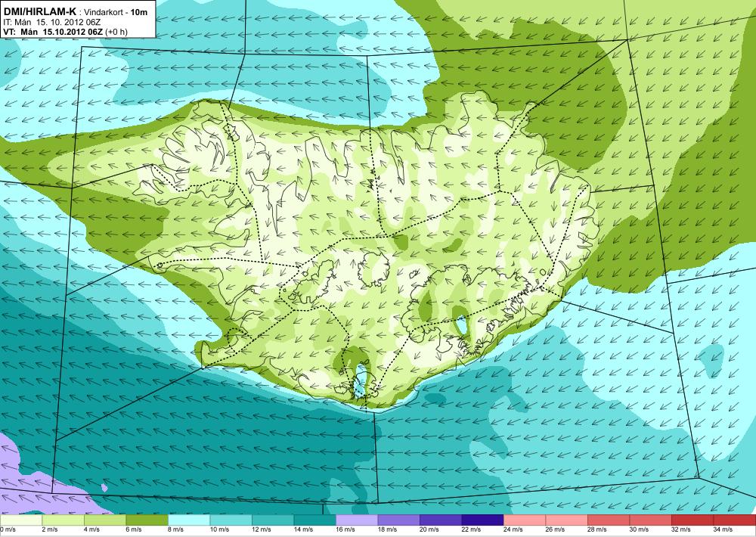Click the light pink 24–26 m/s legend swatch
756x537 pixels.
[x=525, y=520]
